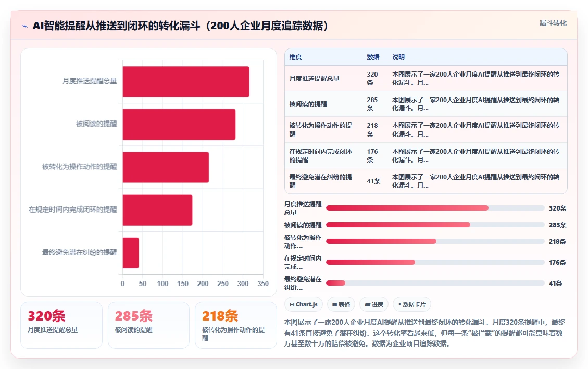Viewport: 588px width, 369px height.
Task: Select the 数据卡片 pill button
Action: click(412, 304)
